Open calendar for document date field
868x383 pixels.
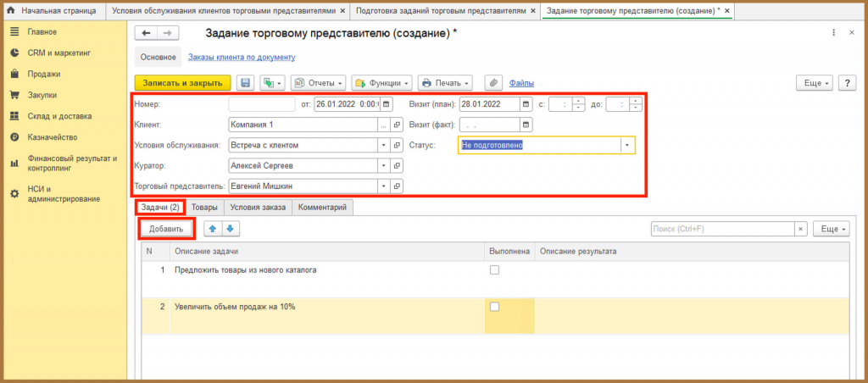tap(387, 104)
